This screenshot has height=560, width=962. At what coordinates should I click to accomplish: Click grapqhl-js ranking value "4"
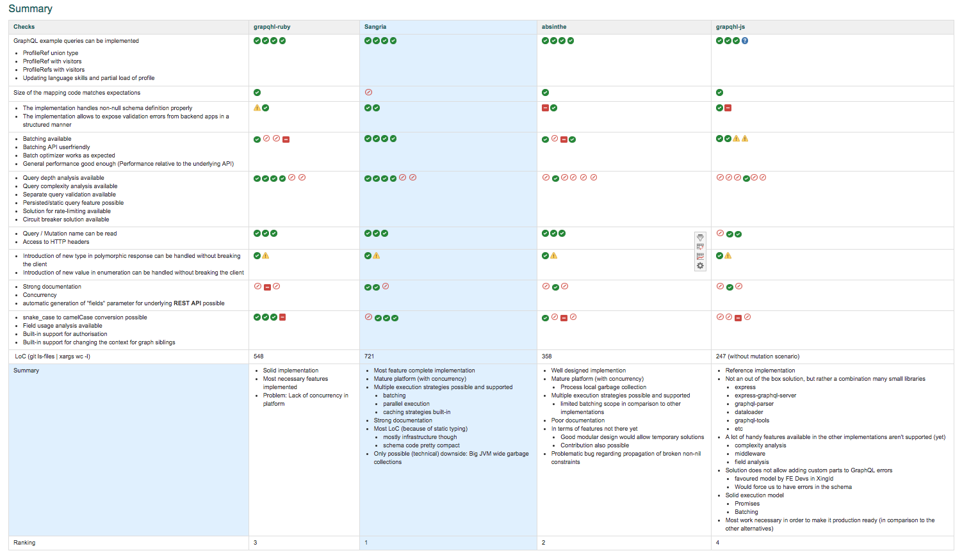pos(718,543)
